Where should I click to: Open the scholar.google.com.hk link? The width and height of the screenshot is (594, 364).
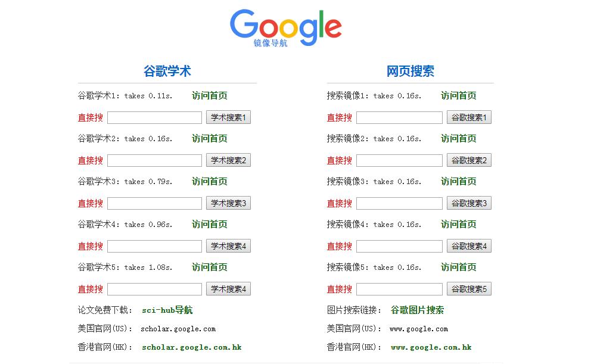(191, 347)
